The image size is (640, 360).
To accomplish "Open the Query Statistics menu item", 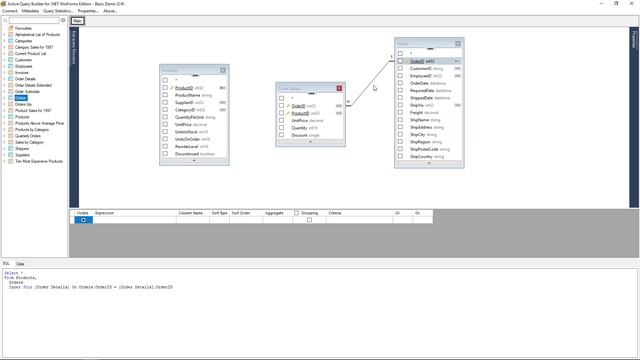I will pyautogui.click(x=58, y=11).
